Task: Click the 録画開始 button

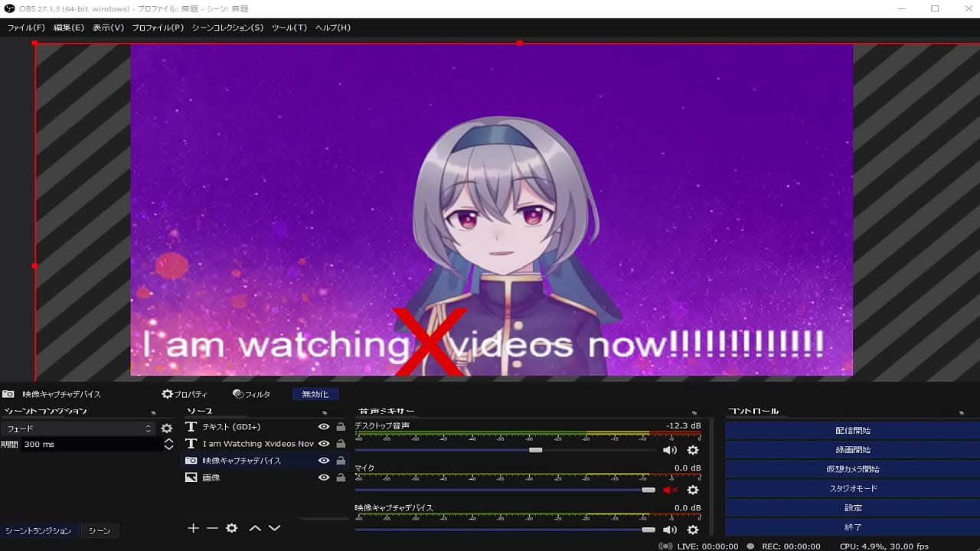Action: [853, 450]
